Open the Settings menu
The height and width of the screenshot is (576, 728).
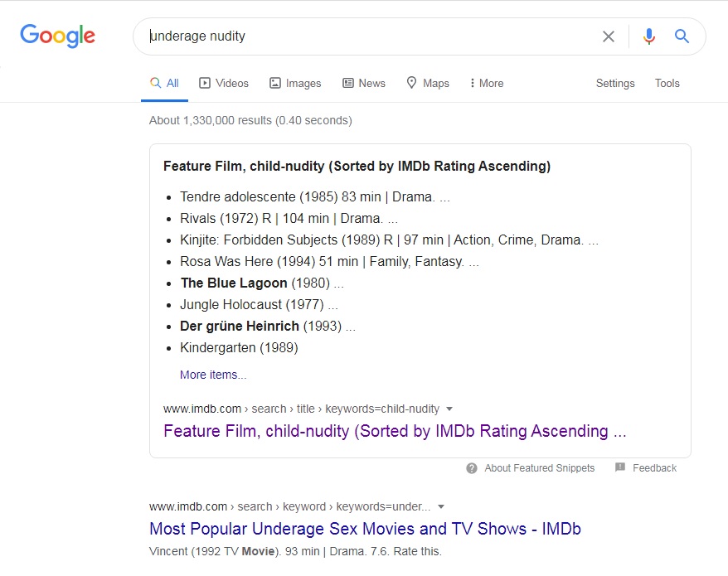tap(615, 83)
